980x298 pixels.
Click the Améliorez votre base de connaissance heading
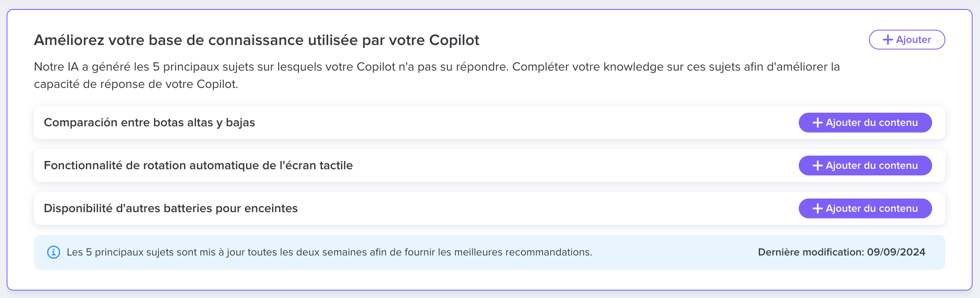[x=256, y=40]
